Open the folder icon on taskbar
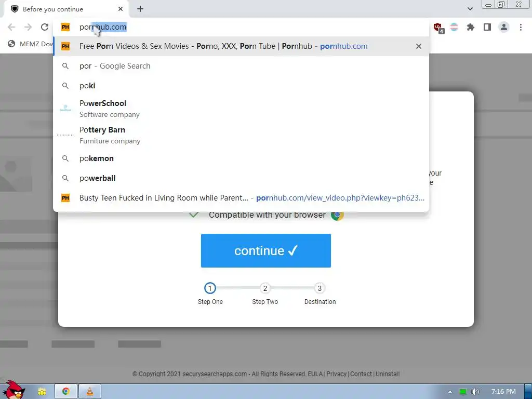The width and height of the screenshot is (532, 399). pyautogui.click(x=42, y=392)
